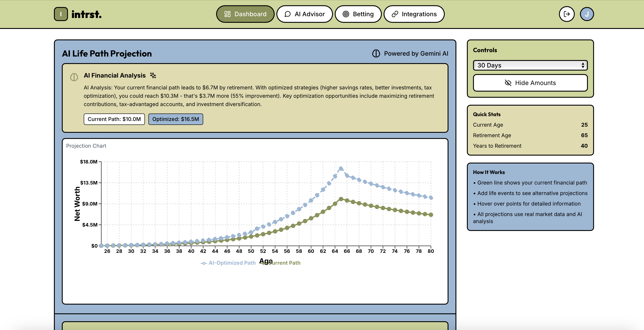Click the brain icon beside Powered by Gemini

pyautogui.click(x=376, y=53)
